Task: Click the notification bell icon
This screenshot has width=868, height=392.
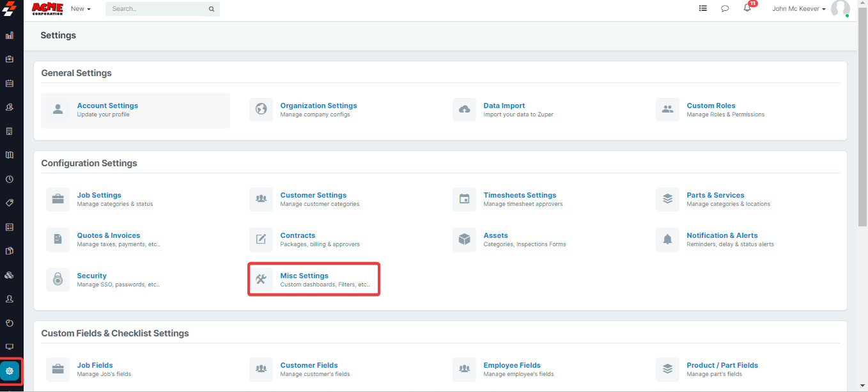Action: 747,9
